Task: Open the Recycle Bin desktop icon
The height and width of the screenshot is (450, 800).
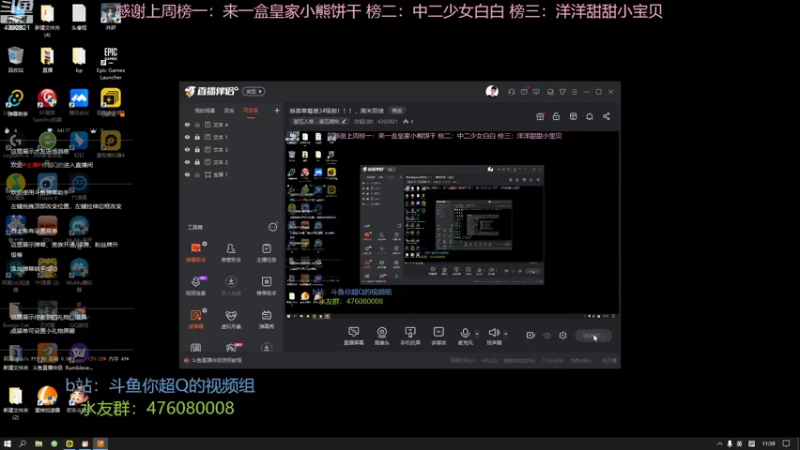Action: point(15,60)
